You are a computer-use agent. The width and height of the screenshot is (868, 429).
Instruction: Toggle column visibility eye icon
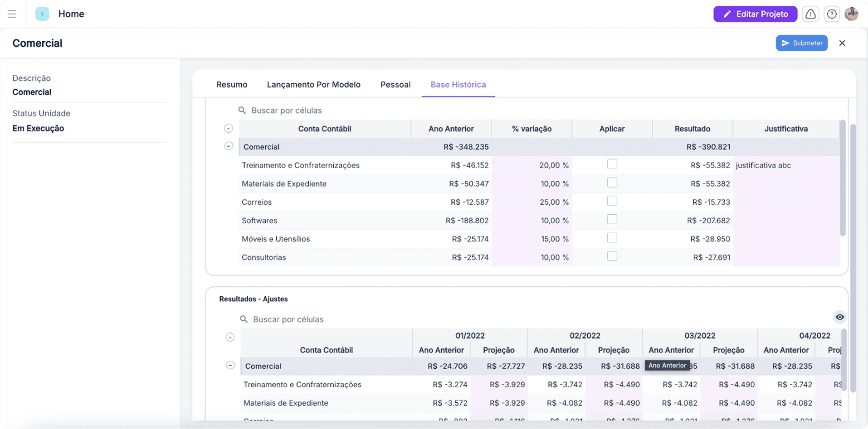click(839, 317)
